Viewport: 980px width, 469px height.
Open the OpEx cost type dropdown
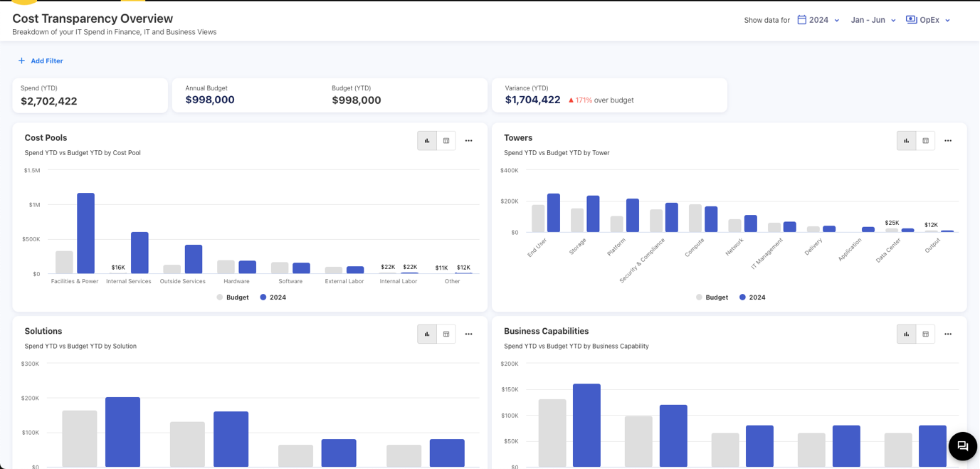click(928, 20)
